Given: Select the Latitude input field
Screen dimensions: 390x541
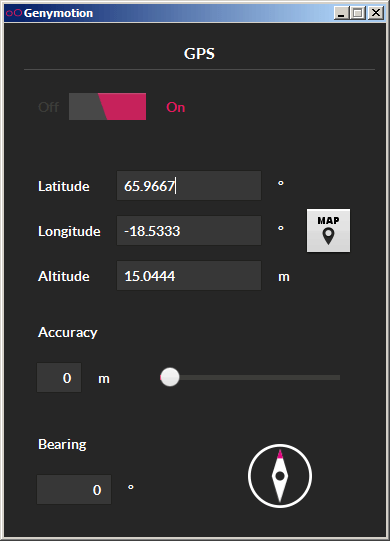Looking at the screenshot, I should coord(189,186).
